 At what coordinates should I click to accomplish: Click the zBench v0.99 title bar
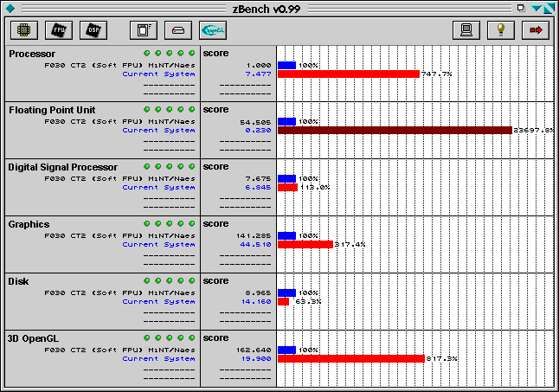pos(279,8)
